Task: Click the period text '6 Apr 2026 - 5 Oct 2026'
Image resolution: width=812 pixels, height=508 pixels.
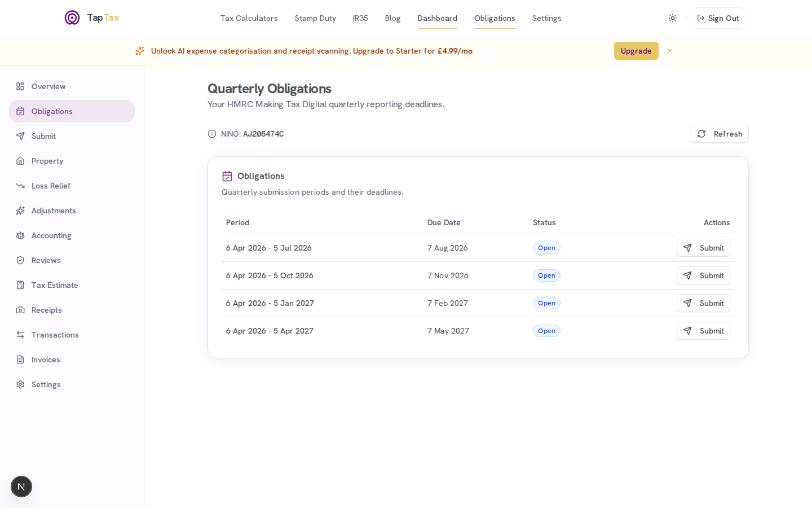Action: [270, 275]
